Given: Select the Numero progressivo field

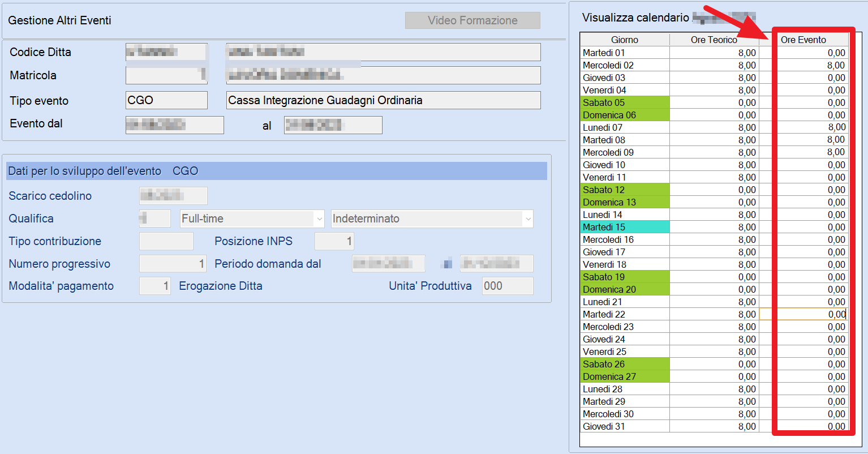Looking at the screenshot, I should (173, 264).
